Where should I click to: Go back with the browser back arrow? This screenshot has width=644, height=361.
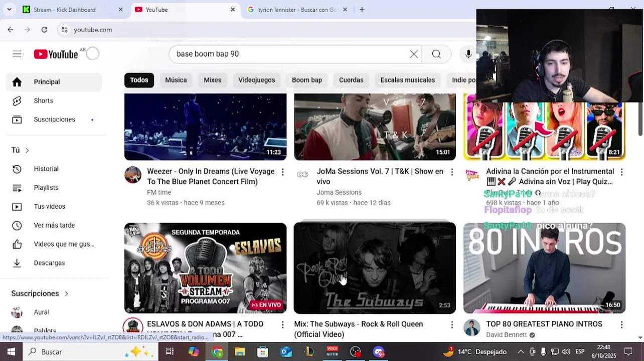pos(11,30)
